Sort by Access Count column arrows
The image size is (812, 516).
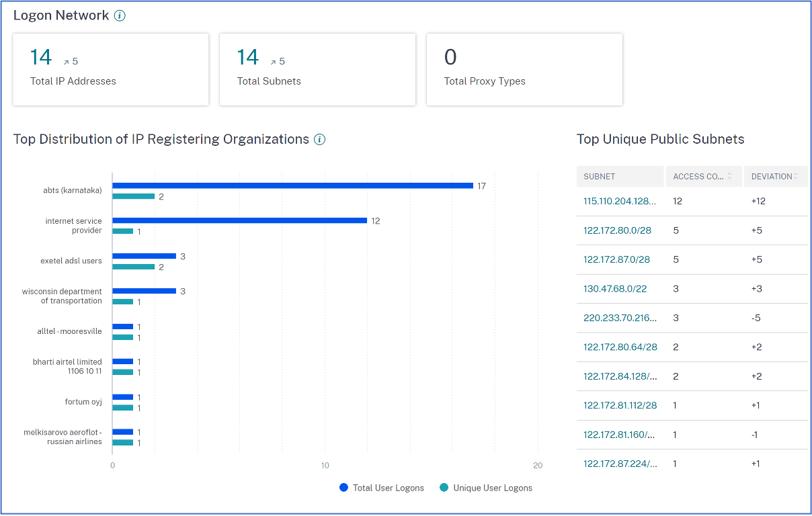[x=730, y=176]
